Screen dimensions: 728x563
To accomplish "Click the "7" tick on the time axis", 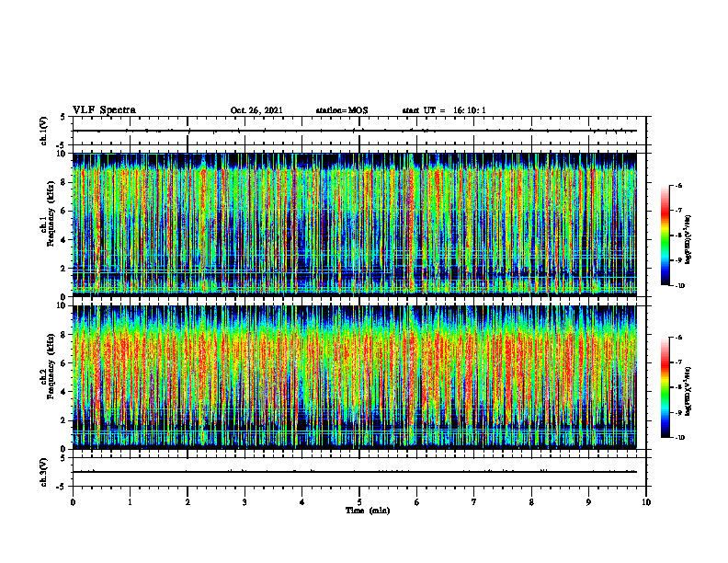I will [x=474, y=502].
